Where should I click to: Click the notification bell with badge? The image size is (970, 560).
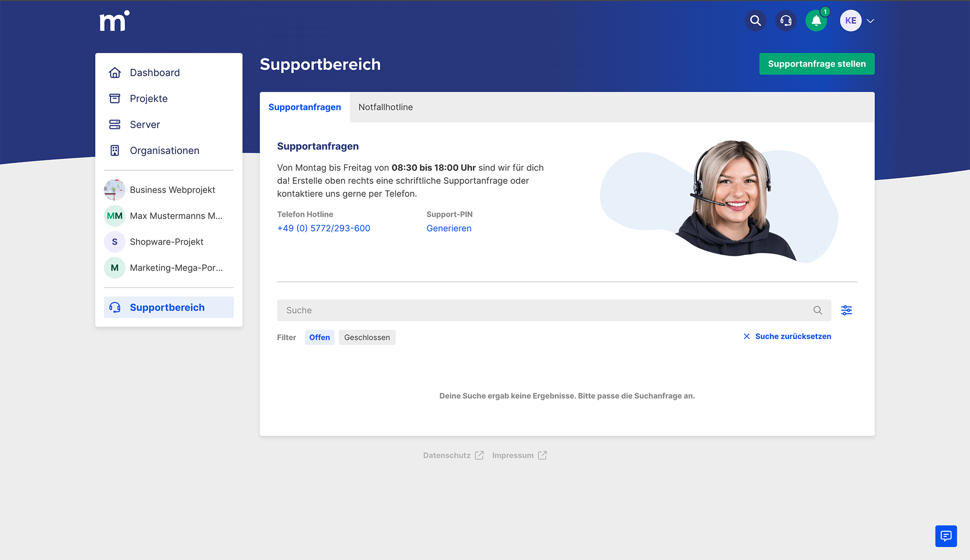pos(816,21)
